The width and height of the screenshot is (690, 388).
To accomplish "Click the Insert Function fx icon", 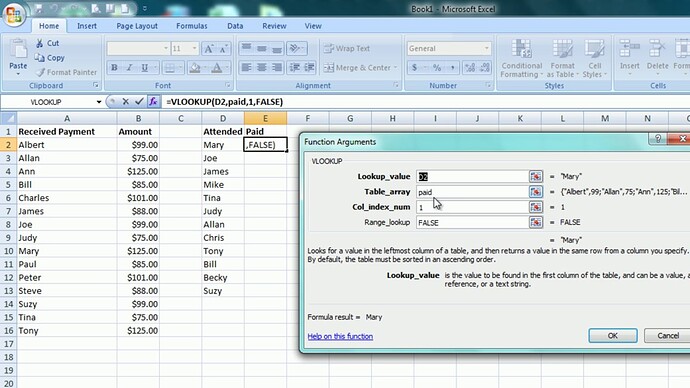I will click(x=153, y=102).
